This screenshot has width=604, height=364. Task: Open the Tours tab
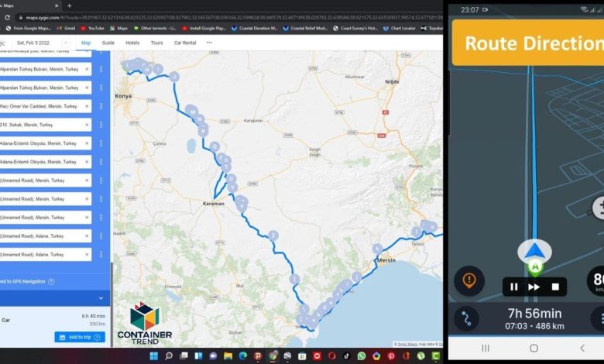click(156, 43)
